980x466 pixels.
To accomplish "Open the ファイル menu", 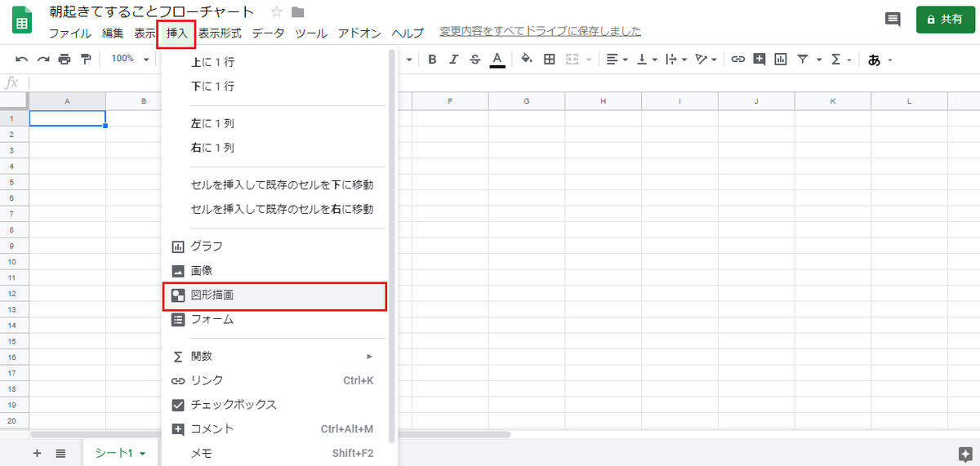I will [70, 33].
